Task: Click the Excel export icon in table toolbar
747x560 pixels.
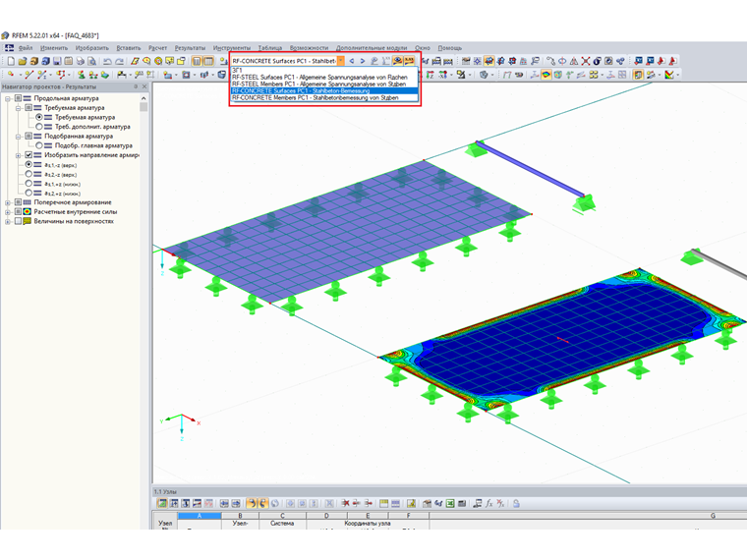Action: [x=450, y=504]
